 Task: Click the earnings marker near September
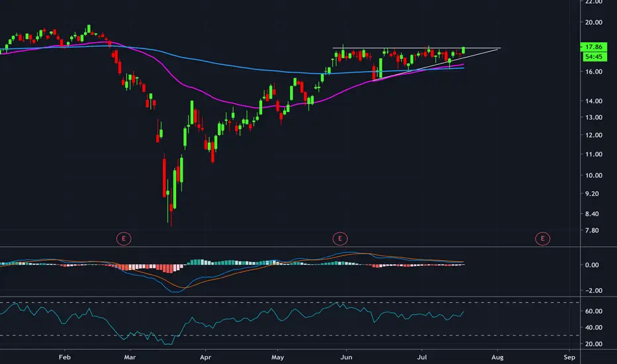click(x=543, y=238)
